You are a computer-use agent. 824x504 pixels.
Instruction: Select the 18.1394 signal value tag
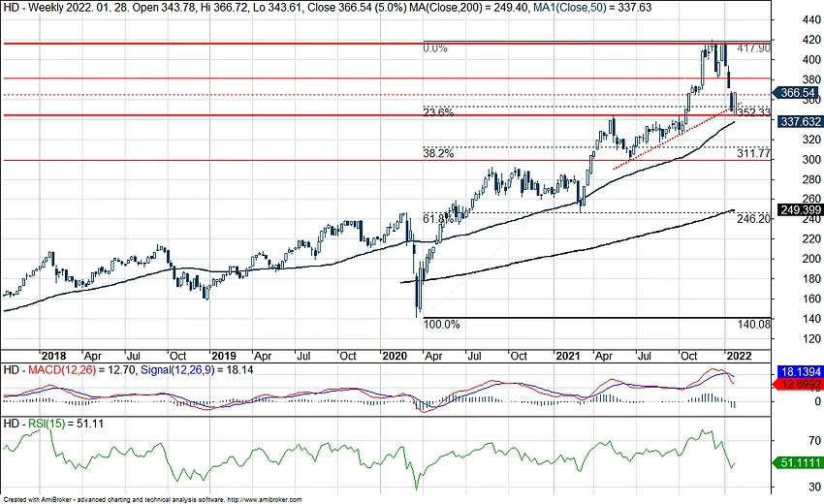click(x=800, y=372)
